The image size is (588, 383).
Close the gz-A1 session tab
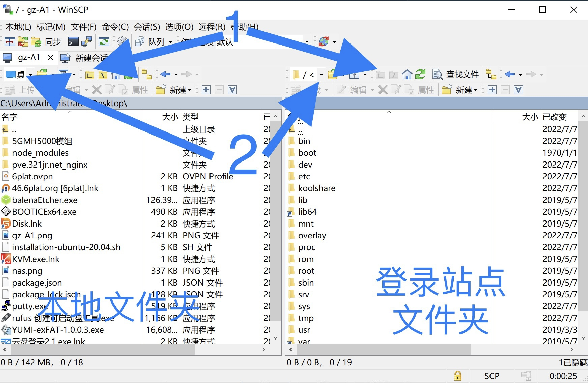(x=51, y=58)
